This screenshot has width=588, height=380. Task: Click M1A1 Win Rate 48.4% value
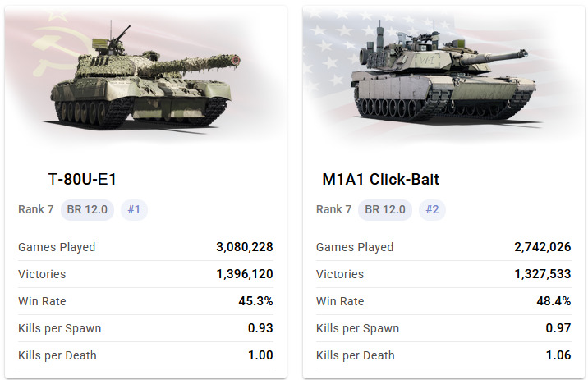(554, 301)
